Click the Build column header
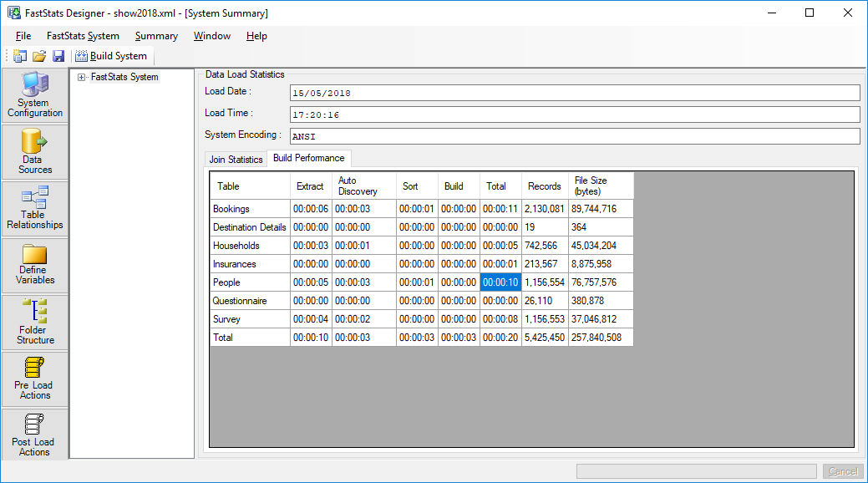This screenshot has width=868, height=483. coord(459,186)
